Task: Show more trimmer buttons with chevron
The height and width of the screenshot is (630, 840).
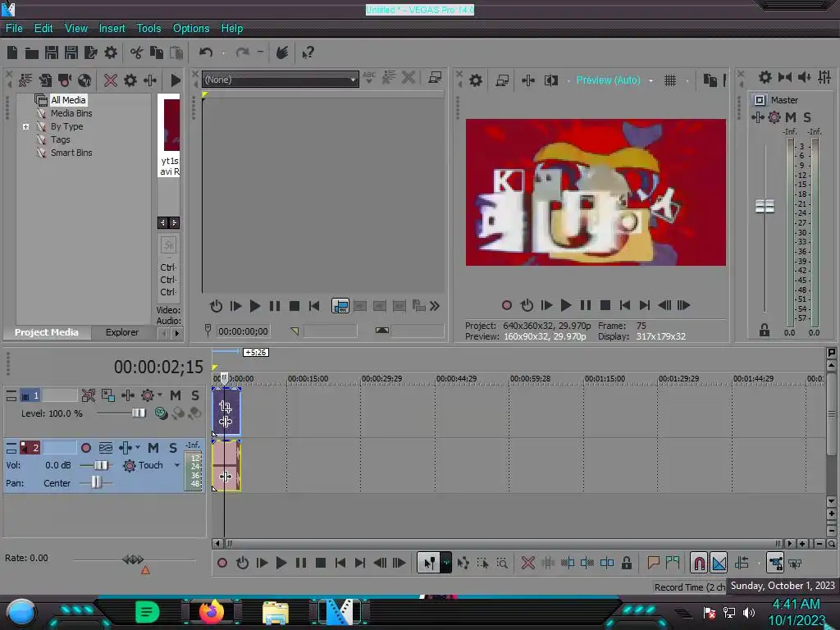Action: coord(435,307)
